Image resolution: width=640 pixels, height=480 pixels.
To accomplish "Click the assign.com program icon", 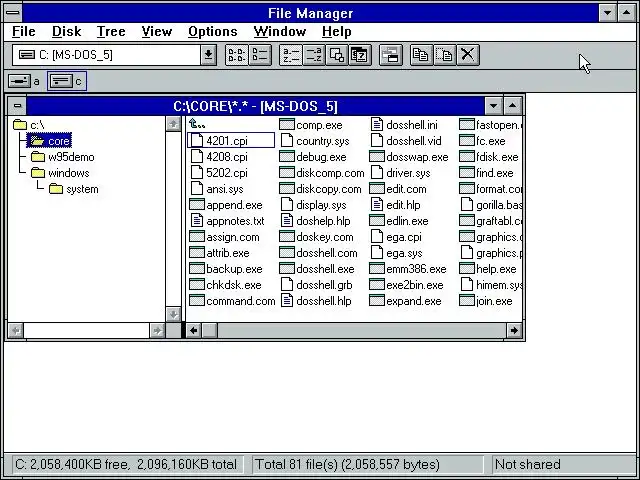I will coord(197,237).
